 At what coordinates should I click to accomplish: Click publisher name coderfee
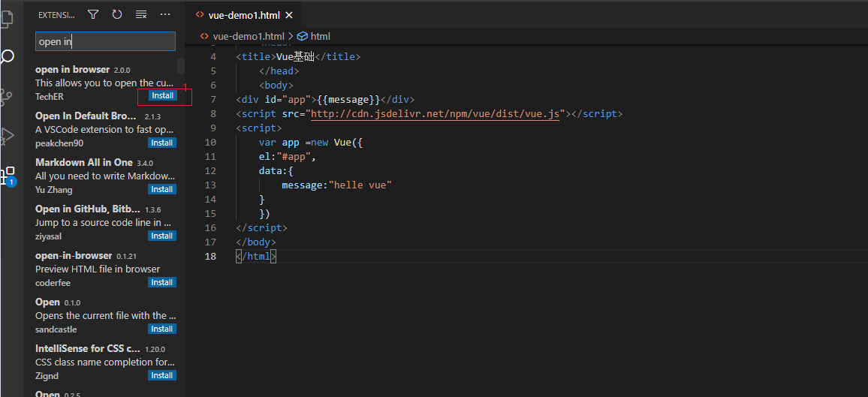point(53,283)
